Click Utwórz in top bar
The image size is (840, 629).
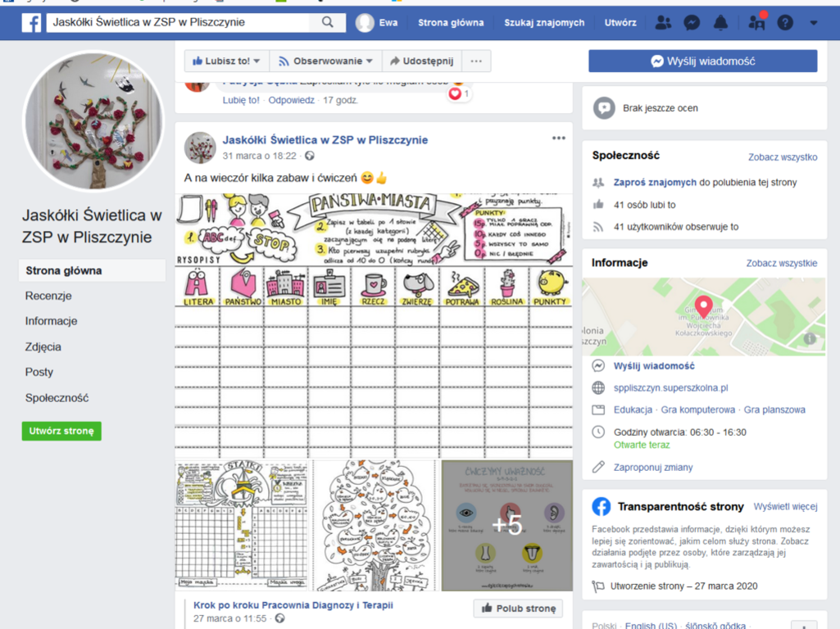point(620,22)
